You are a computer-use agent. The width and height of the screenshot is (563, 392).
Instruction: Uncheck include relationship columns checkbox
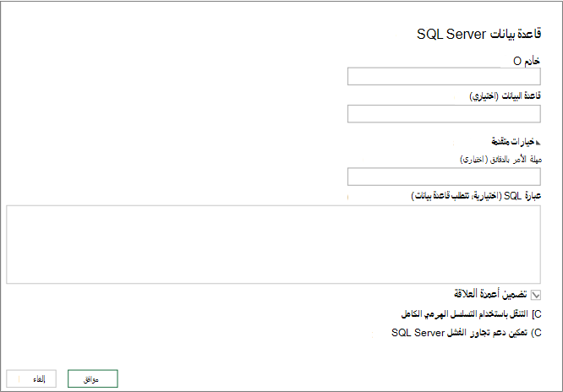click(x=536, y=295)
